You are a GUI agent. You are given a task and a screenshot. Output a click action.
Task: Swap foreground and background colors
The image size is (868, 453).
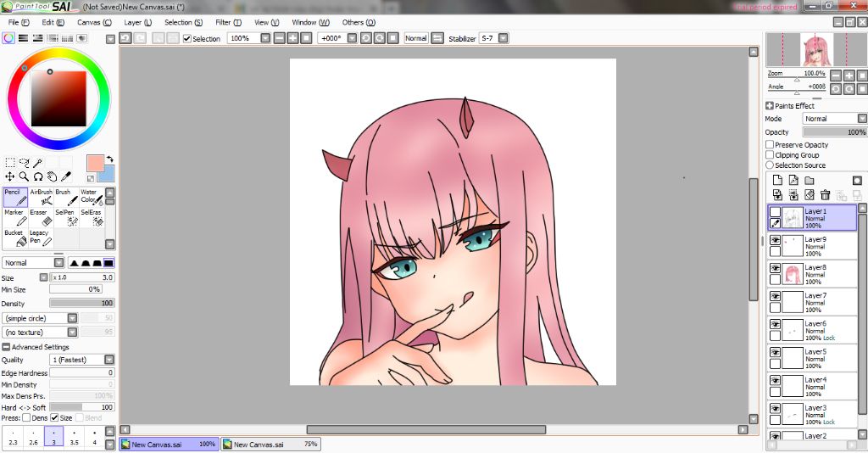109,159
